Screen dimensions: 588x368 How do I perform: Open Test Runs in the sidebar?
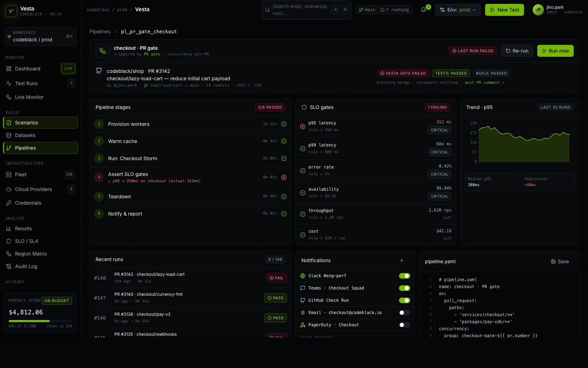(26, 83)
